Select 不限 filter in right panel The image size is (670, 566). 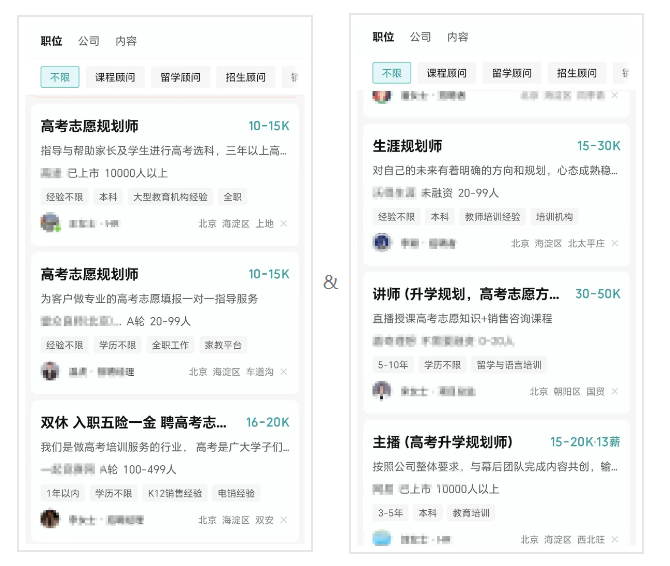[x=391, y=73]
